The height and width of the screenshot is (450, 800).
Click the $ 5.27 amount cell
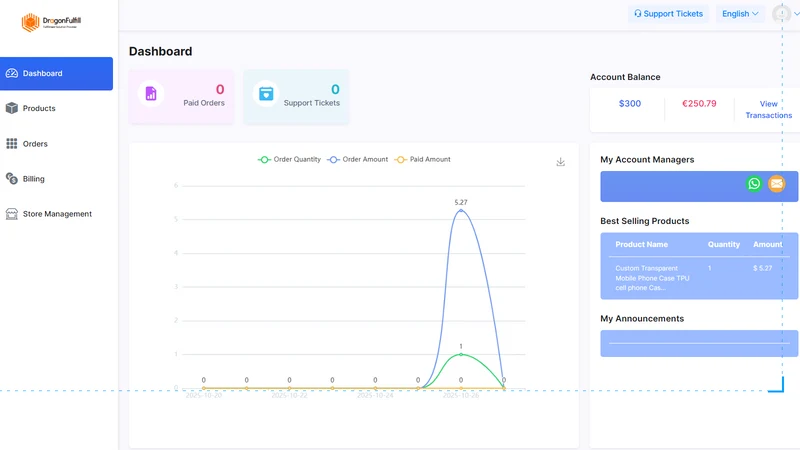[762, 268]
